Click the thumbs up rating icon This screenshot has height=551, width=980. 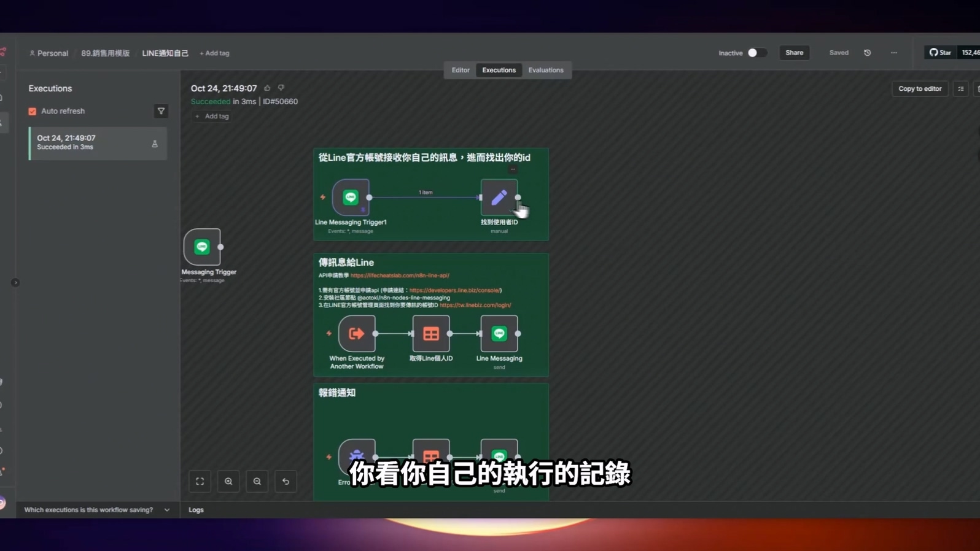coord(267,88)
